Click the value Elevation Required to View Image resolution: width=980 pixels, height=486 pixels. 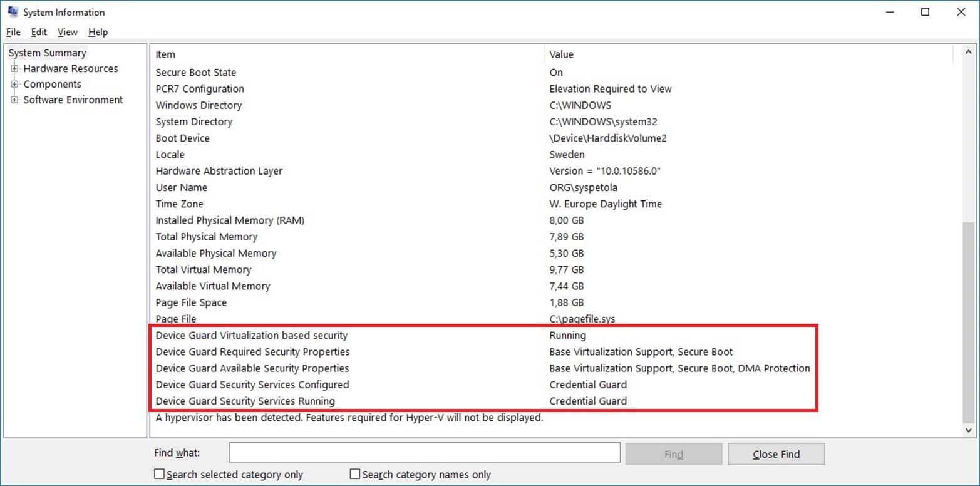[611, 89]
